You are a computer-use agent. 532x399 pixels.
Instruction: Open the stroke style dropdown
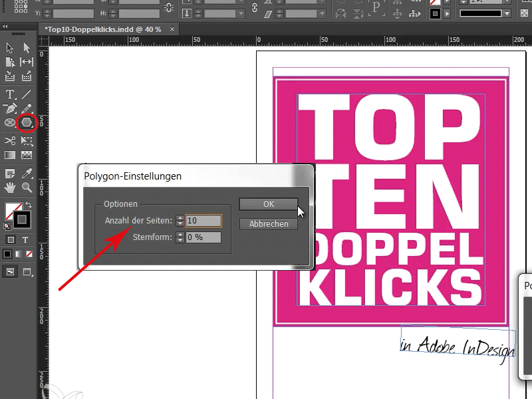(507, 14)
